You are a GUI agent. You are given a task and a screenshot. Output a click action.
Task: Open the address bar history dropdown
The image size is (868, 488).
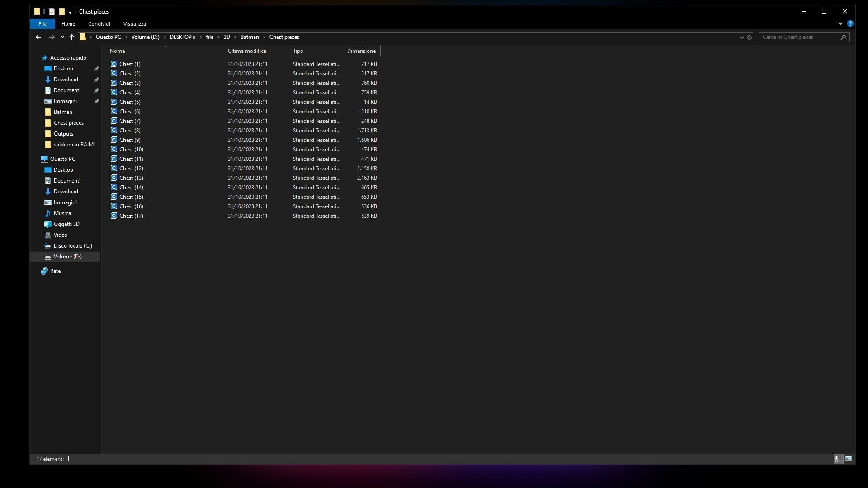(x=741, y=37)
